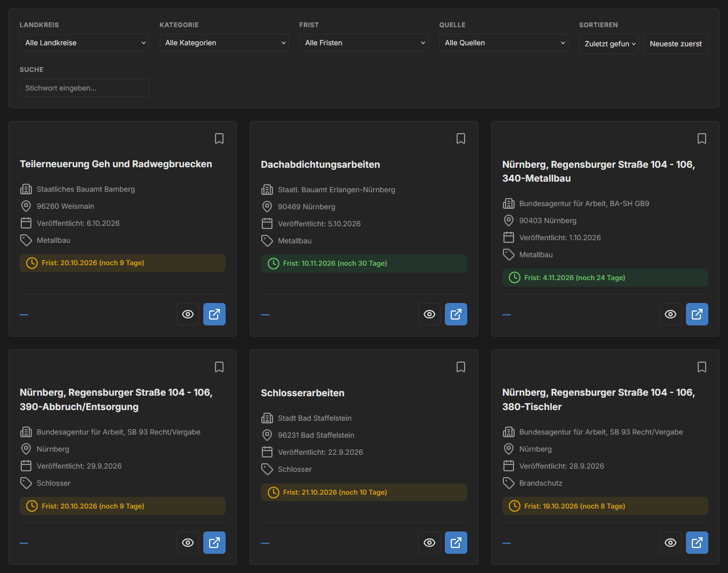Click the Brandschutz category tag
Image resolution: width=728 pixels, height=573 pixels.
[x=541, y=483]
